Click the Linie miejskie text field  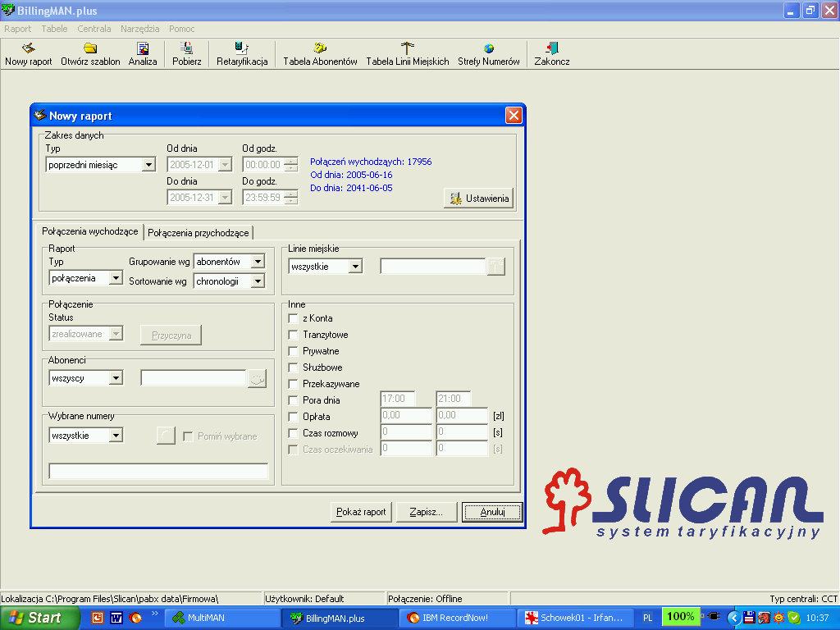tap(433, 267)
